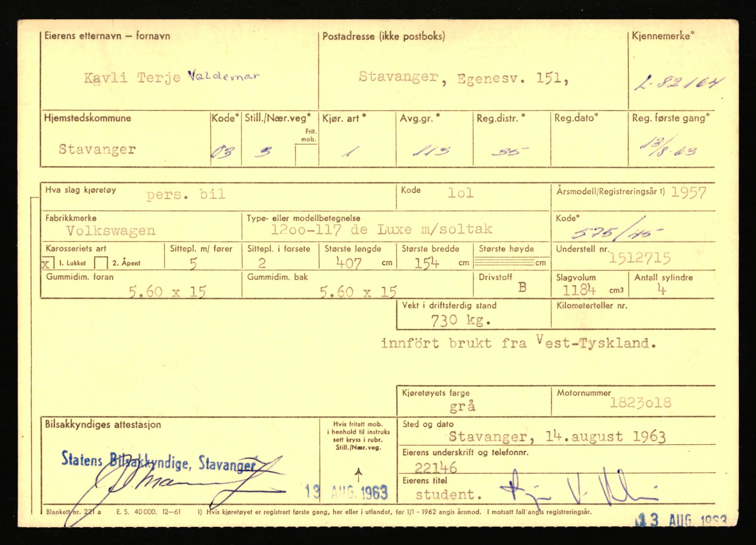This screenshot has height=545, width=756.
Task: Click the handwritten Avg.gr. value '113'
Action: [431, 151]
